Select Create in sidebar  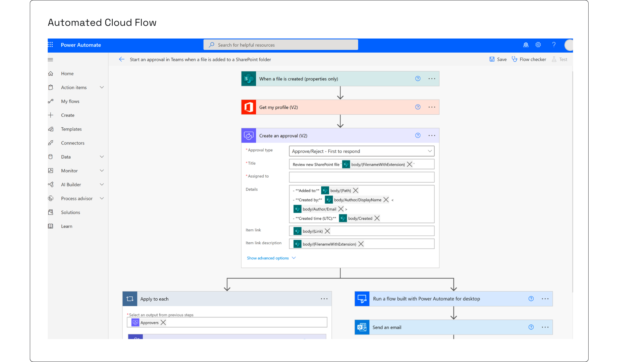pos(68,115)
